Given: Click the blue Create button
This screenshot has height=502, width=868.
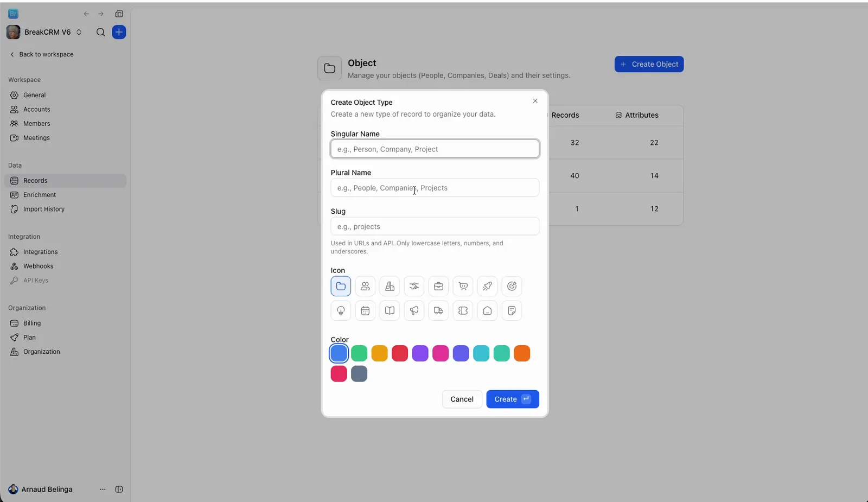Looking at the screenshot, I should click(x=513, y=399).
